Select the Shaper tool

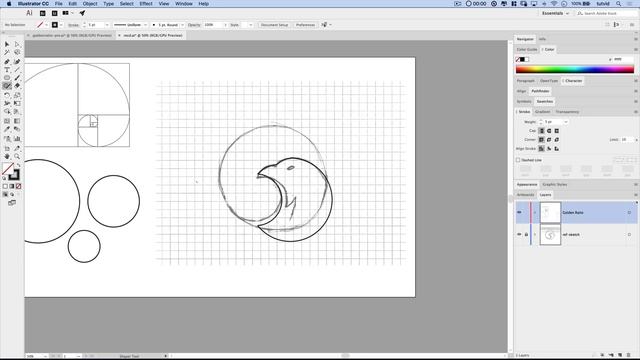click(7, 86)
